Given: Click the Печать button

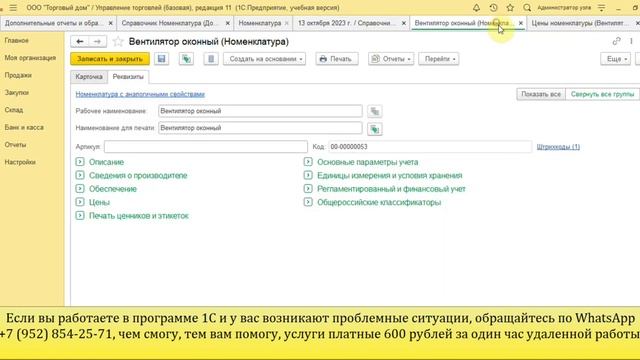Looking at the screenshot, I should 337,59.
